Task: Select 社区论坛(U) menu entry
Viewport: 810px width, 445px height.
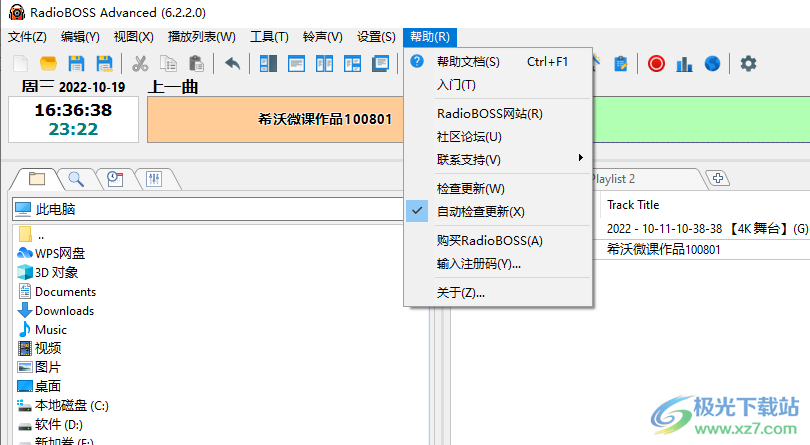Action: (498, 137)
